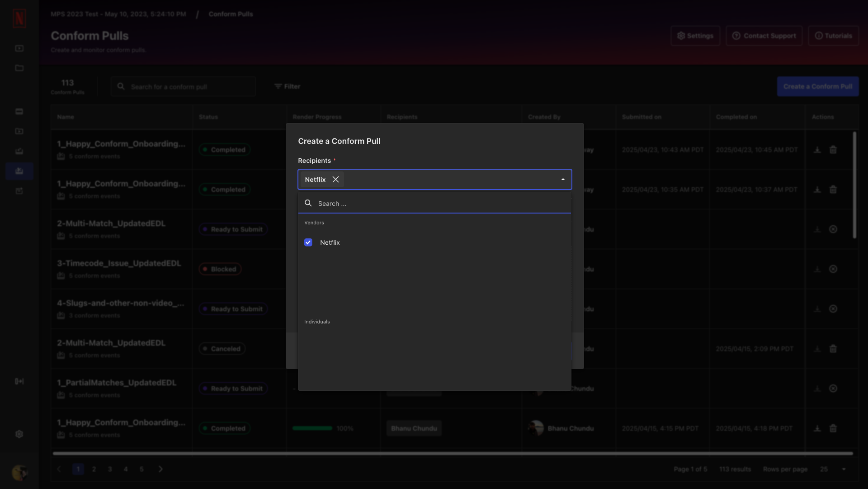Select page 1 in pagination
This screenshot has height=489, width=868.
coord(78,469)
